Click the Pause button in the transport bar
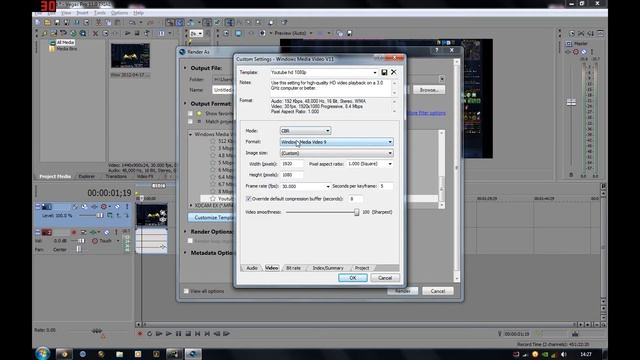The width and height of the screenshot is (640, 360). click(x=178, y=334)
